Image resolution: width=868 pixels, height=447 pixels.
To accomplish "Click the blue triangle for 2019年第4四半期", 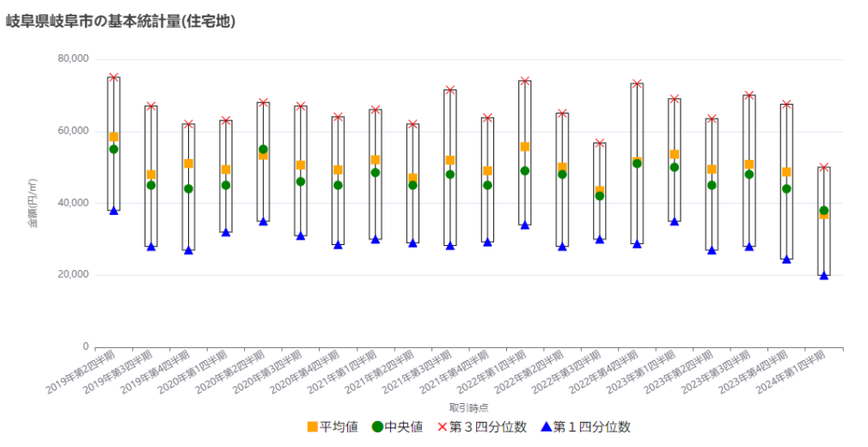I will [188, 250].
